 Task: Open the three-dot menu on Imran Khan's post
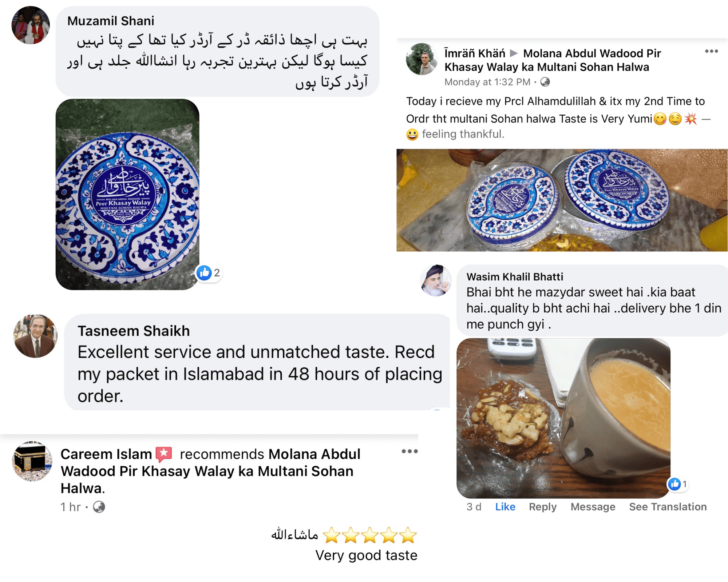711,51
